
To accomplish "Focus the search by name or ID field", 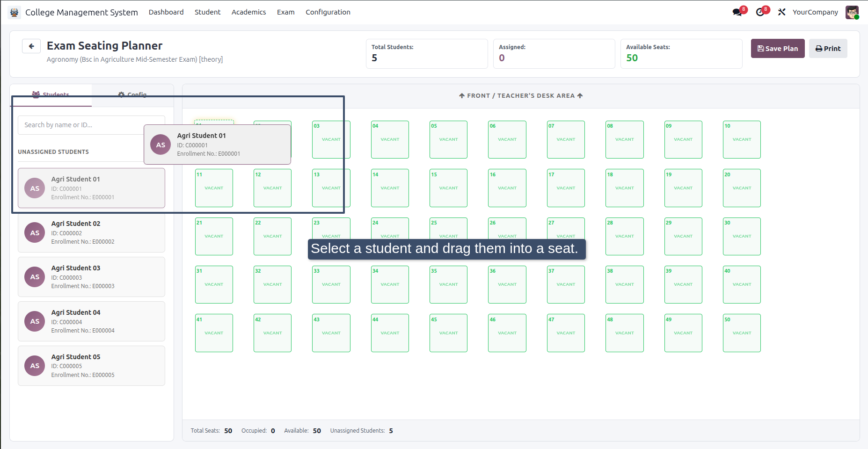I will point(91,125).
